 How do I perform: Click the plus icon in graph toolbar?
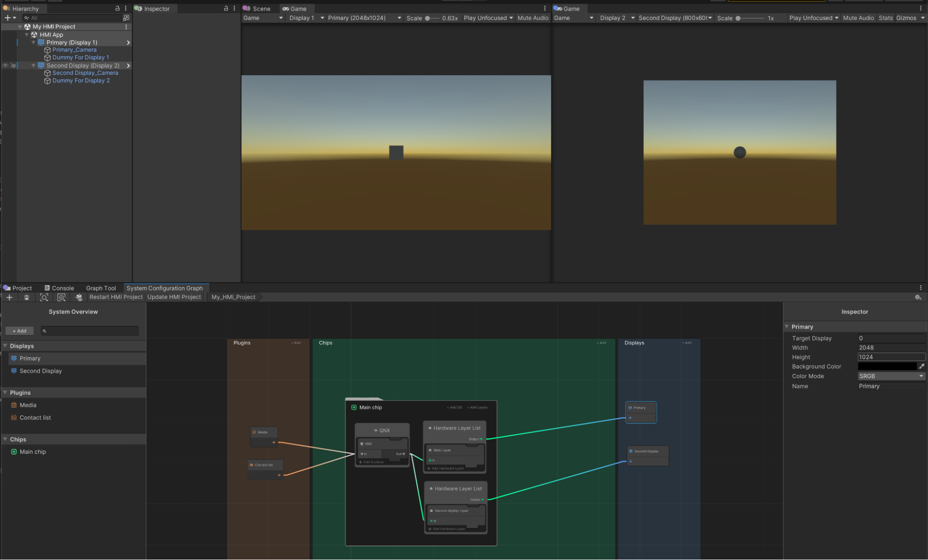point(9,297)
